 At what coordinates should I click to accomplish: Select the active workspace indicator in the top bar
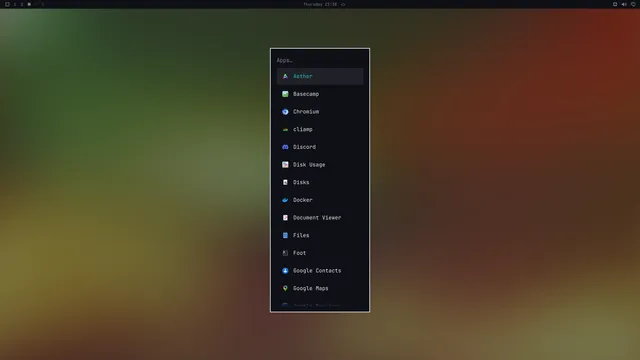coord(29,4)
